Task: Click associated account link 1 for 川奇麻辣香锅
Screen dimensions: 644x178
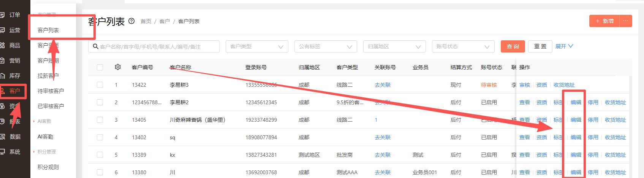Action: coord(376,120)
